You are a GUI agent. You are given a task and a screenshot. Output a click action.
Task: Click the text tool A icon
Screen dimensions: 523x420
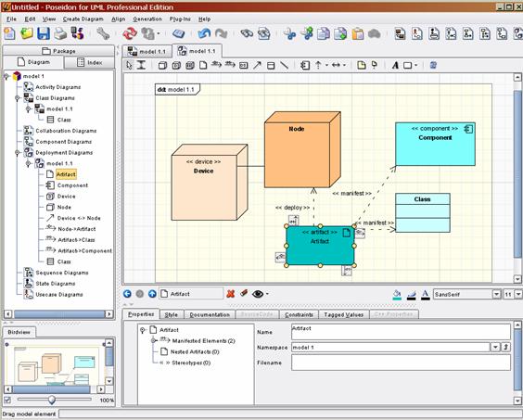coord(395,66)
